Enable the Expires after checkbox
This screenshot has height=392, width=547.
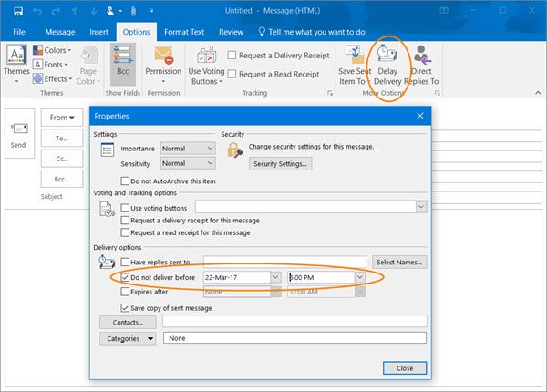(x=127, y=292)
